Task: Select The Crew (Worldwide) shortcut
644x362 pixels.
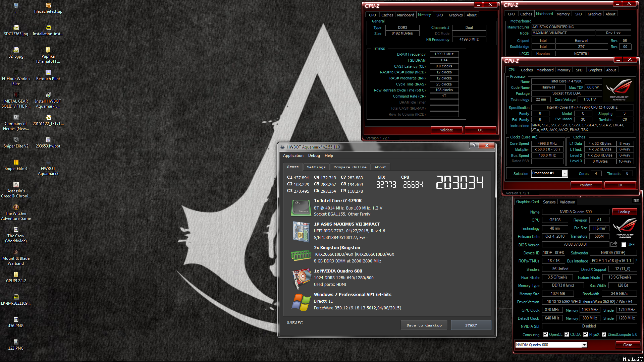Action: point(16,235)
